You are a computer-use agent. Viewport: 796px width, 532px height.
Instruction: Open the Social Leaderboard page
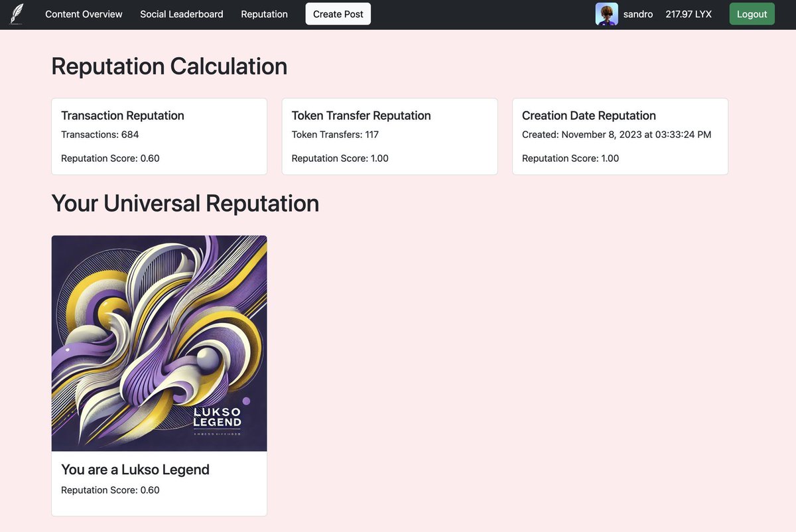point(182,14)
